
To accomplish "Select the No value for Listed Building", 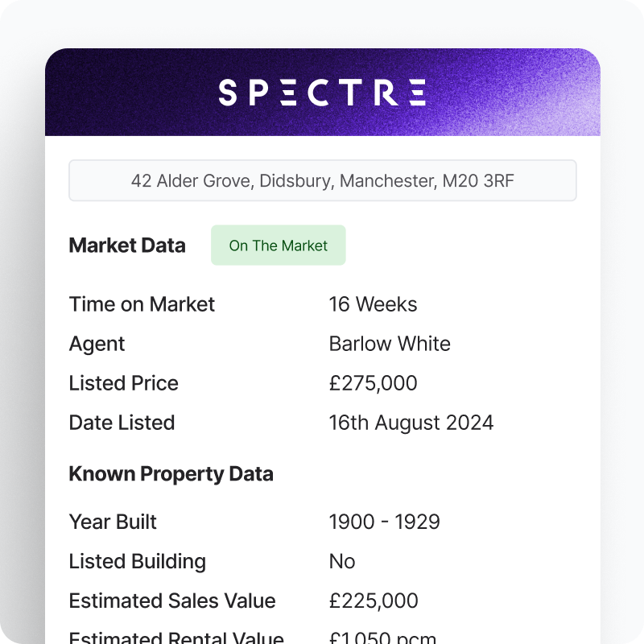I will 341,561.
